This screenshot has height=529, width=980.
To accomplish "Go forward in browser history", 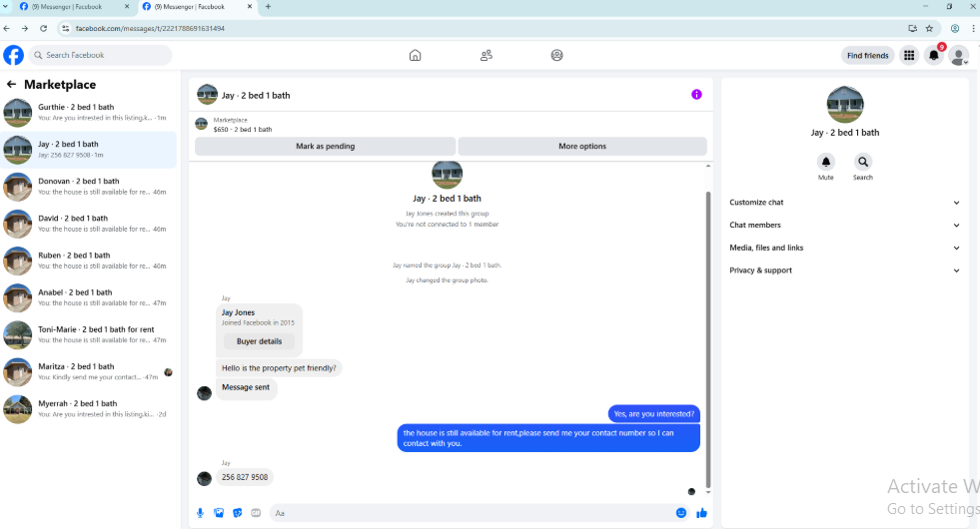I will 24,28.
